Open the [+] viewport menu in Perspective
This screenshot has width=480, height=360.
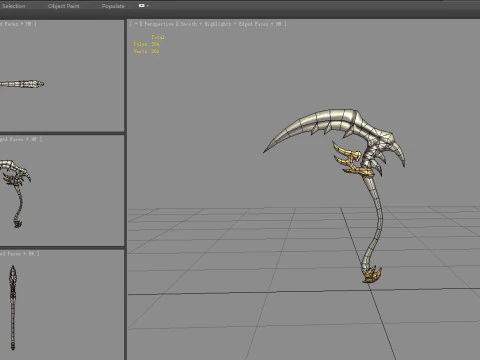point(136,24)
